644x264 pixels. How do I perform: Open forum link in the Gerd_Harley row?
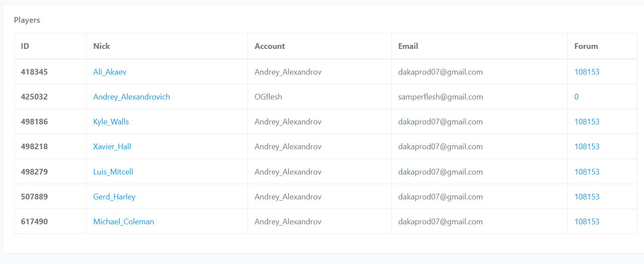tap(587, 197)
